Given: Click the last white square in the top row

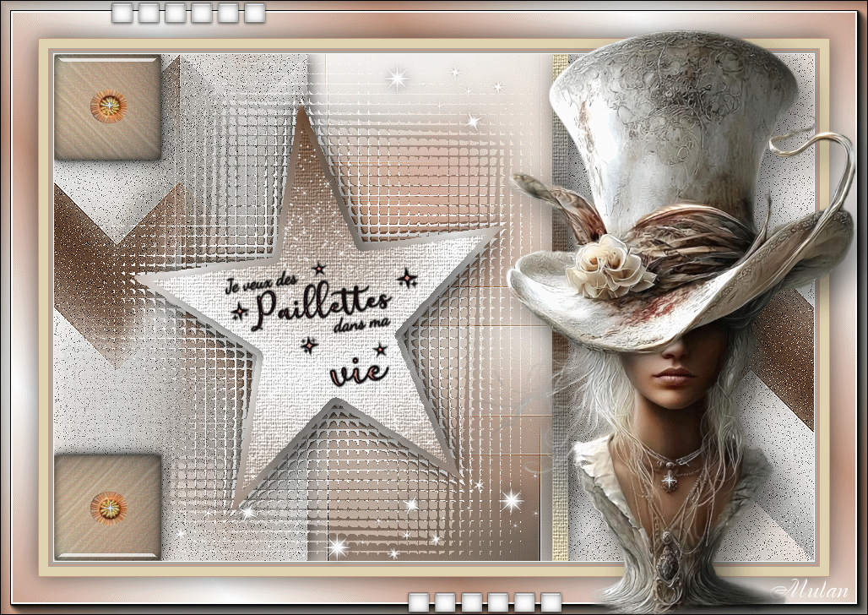Looking at the screenshot, I should click(254, 13).
